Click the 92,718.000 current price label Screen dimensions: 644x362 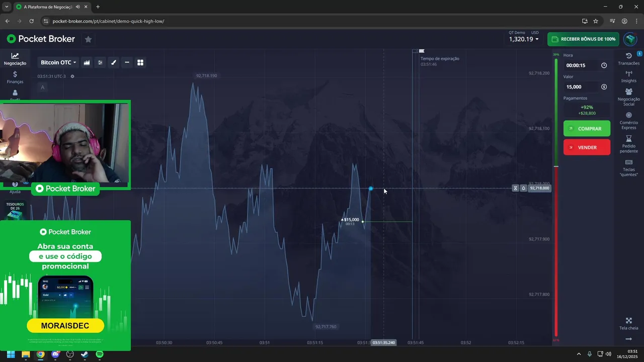(x=540, y=188)
